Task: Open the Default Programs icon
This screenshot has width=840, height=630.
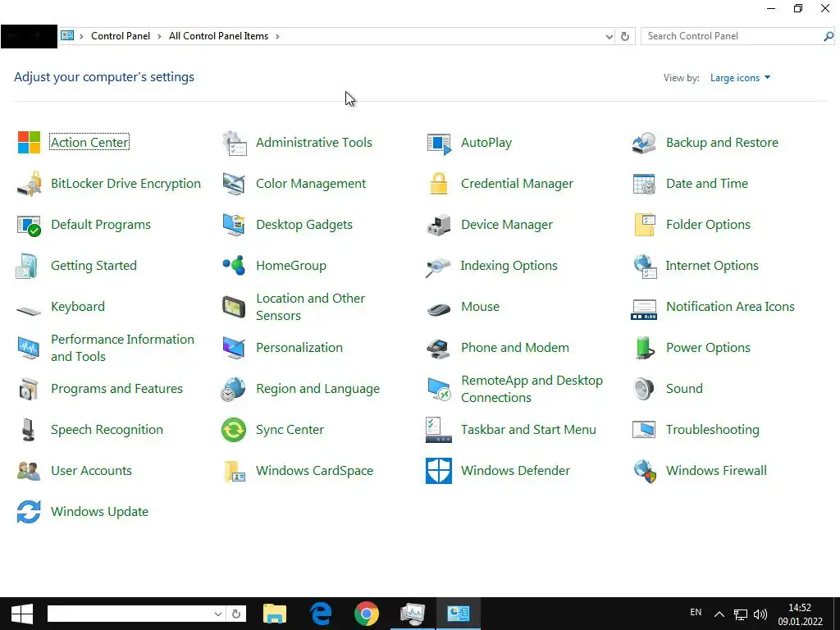Action: coord(29,225)
